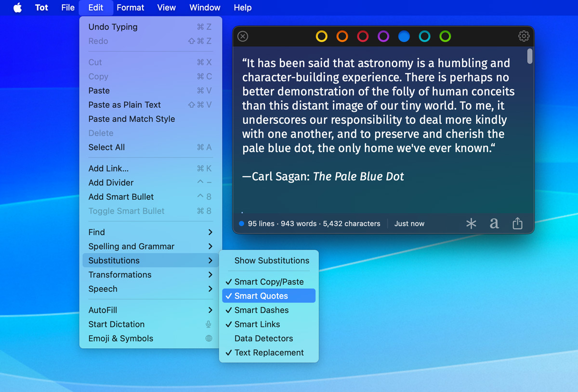Image resolution: width=578 pixels, height=392 pixels.
Task: Choose Paste and Match Style
Action: (x=150, y=119)
